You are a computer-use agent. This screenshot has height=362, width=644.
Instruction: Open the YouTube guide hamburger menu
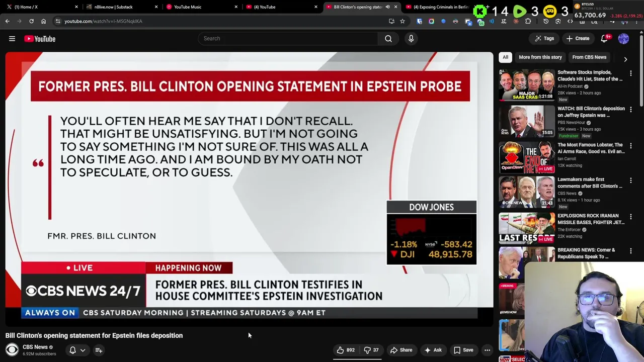click(x=12, y=39)
